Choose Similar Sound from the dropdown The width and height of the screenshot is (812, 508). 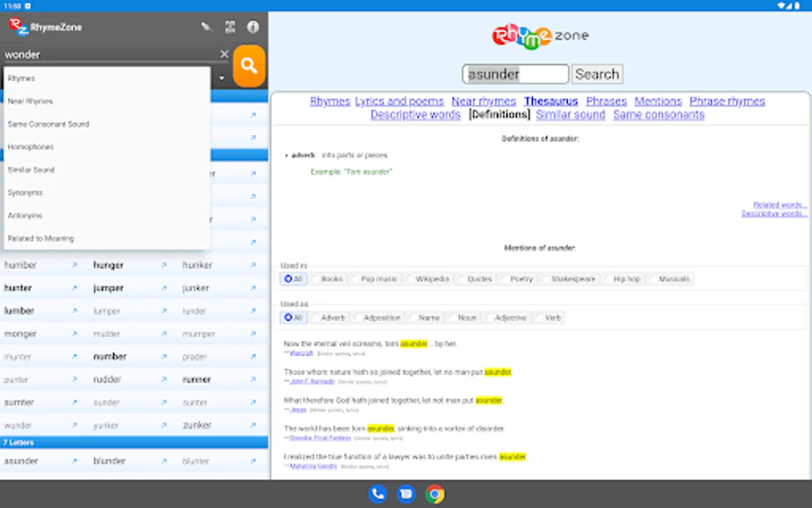(x=107, y=170)
